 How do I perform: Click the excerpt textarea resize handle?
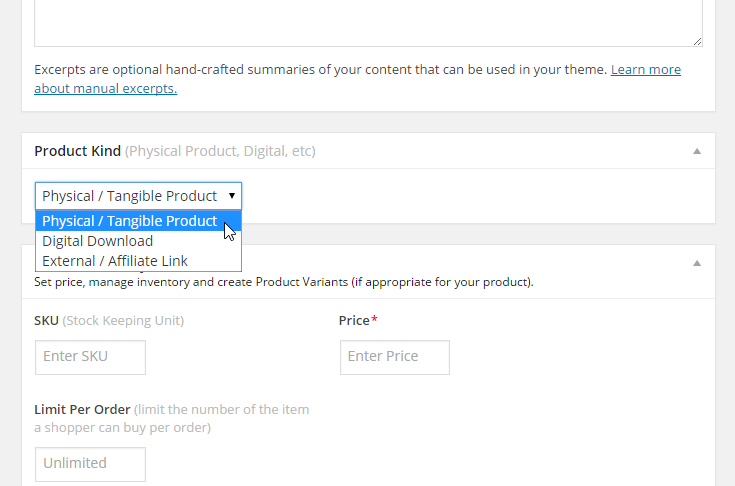pos(697,41)
